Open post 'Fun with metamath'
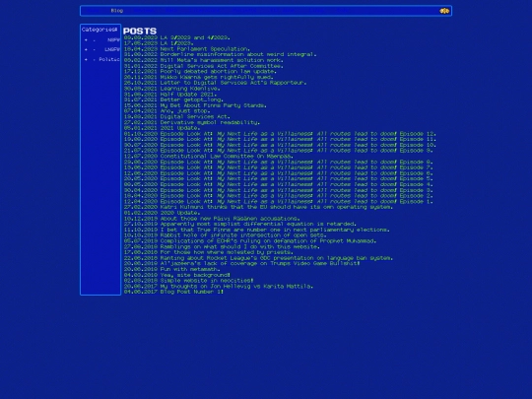Image resolution: width=532 pixels, height=399 pixels. pos(190,269)
